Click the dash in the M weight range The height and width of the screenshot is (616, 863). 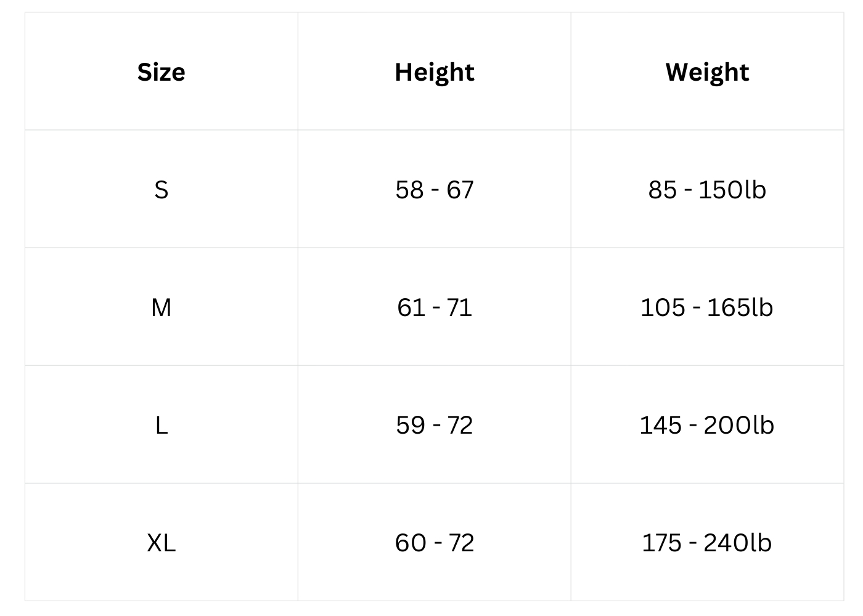click(x=696, y=307)
